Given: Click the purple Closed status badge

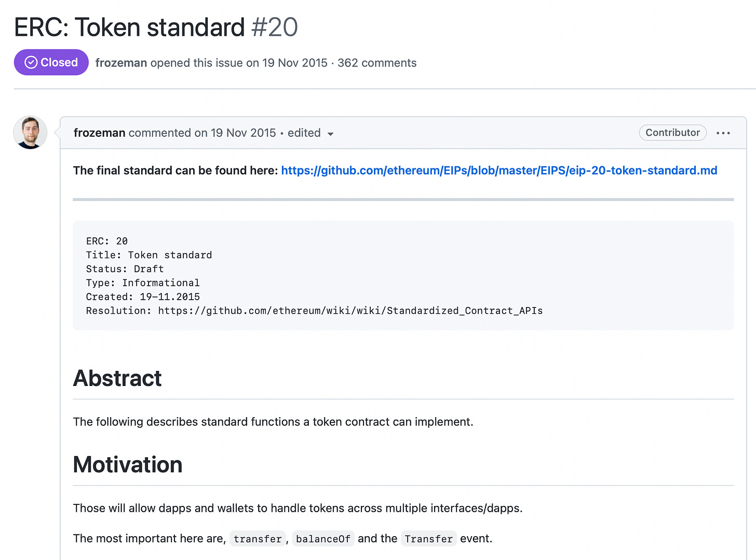Looking at the screenshot, I should click(x=51, y=62).
